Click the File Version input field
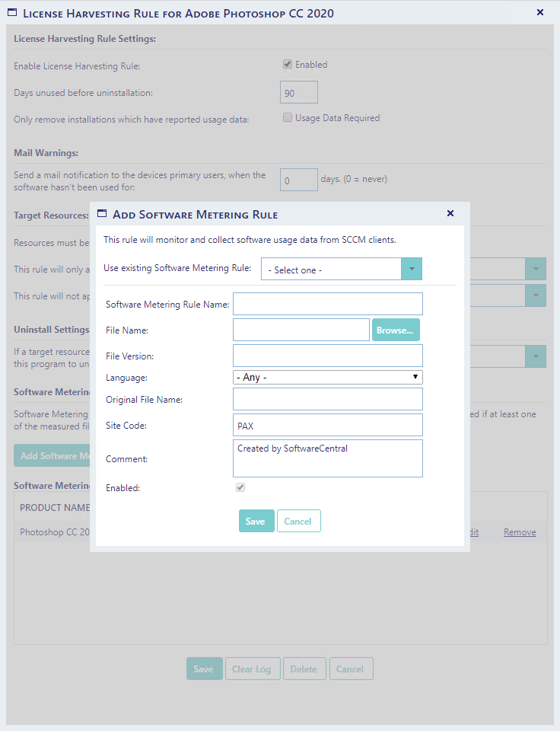 point(327,356)
